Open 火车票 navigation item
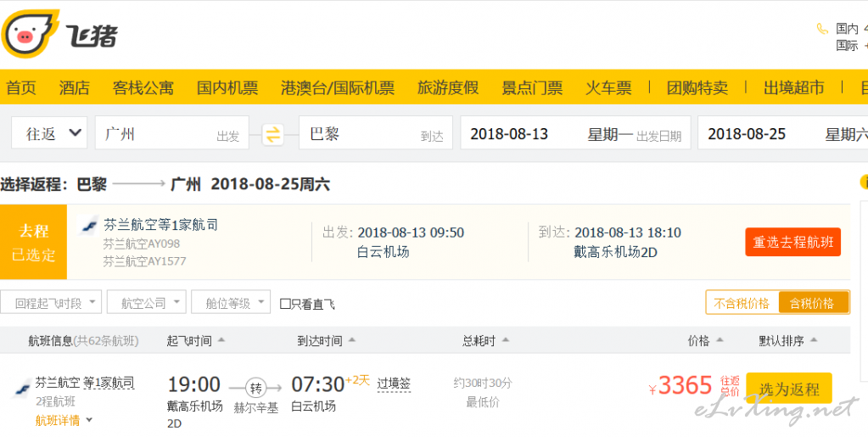The height and width of the screenshot is (437, 868). coord(608,87)
